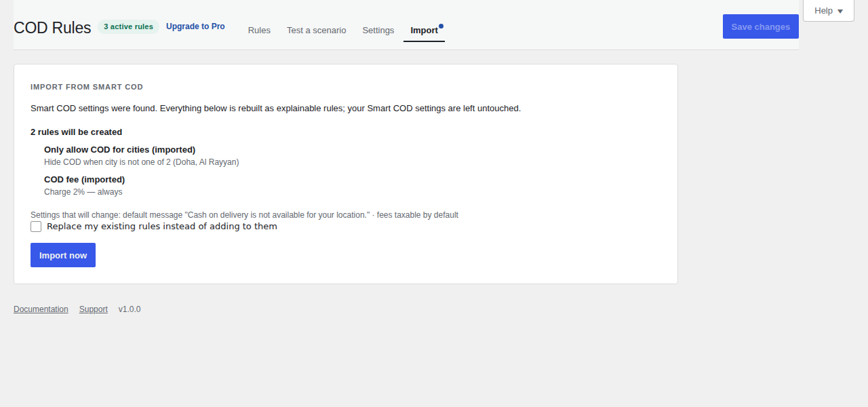Open the Rules tab
868x407 pixels.
[259, 30]
